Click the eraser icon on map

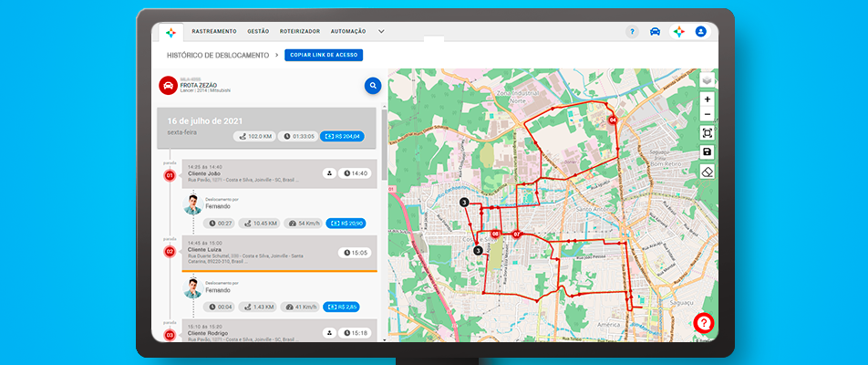click(707, 172)
